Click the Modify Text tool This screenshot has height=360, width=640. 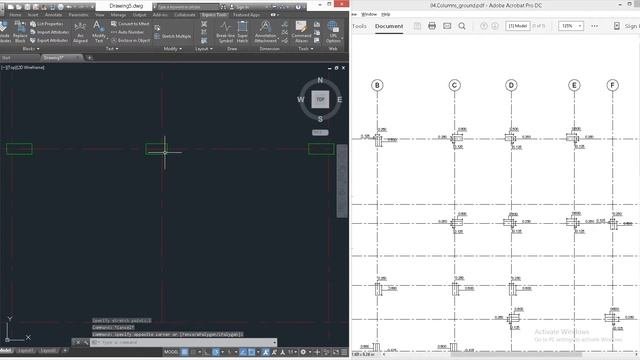click(x=98, y=32)
